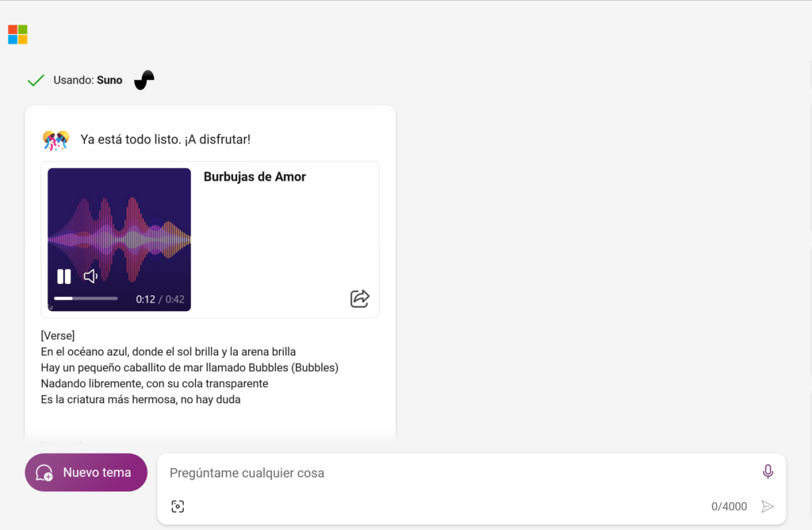The height and width of the screenshot is (530, 812).
Task: Start a new topic with Nuevo tema
Action: pos(86,473)
